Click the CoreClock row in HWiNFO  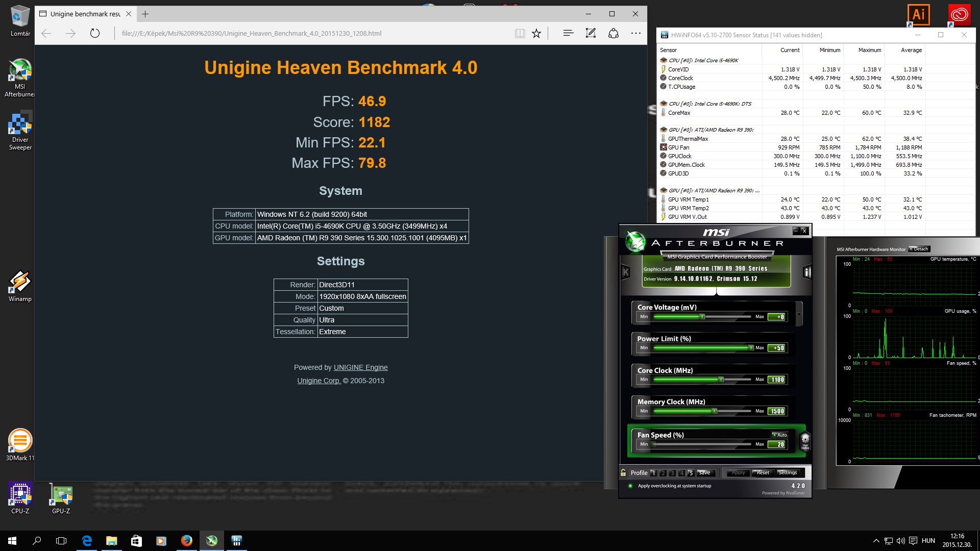[x=791, y=78]
